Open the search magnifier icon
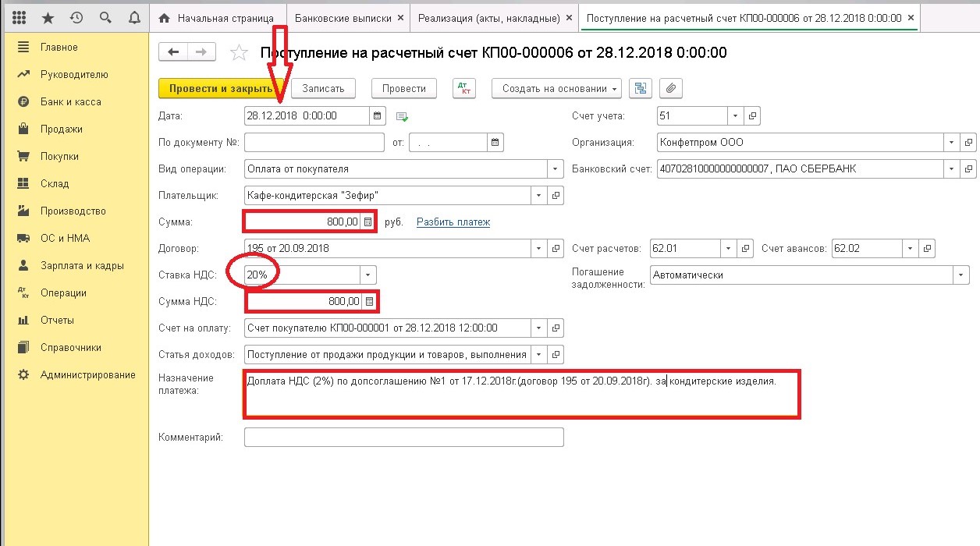This screenshot has width=980, height=546. [105, 17]
